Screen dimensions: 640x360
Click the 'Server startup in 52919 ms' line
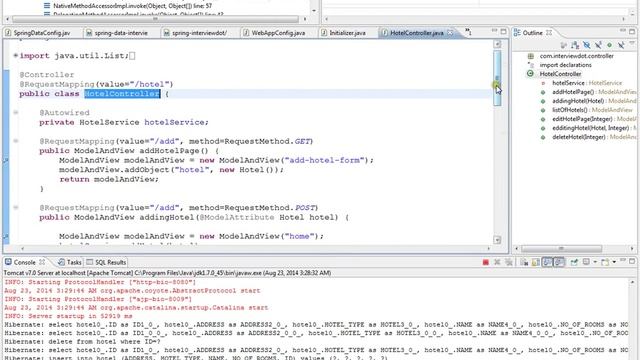(68, 316)
